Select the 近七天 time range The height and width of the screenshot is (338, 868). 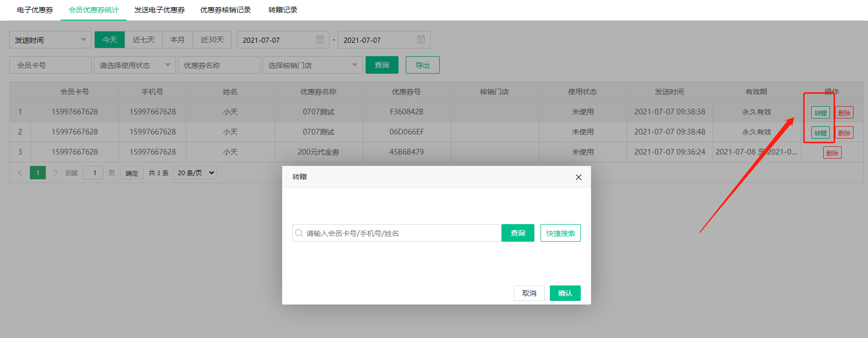point(144,40)
